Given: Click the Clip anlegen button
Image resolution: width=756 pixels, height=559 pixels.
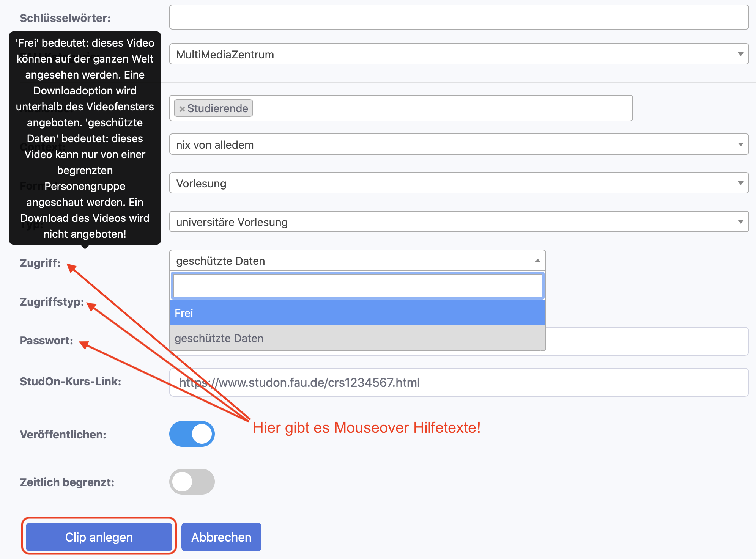Looking at the screenshot, I should (x=99, y=537).
